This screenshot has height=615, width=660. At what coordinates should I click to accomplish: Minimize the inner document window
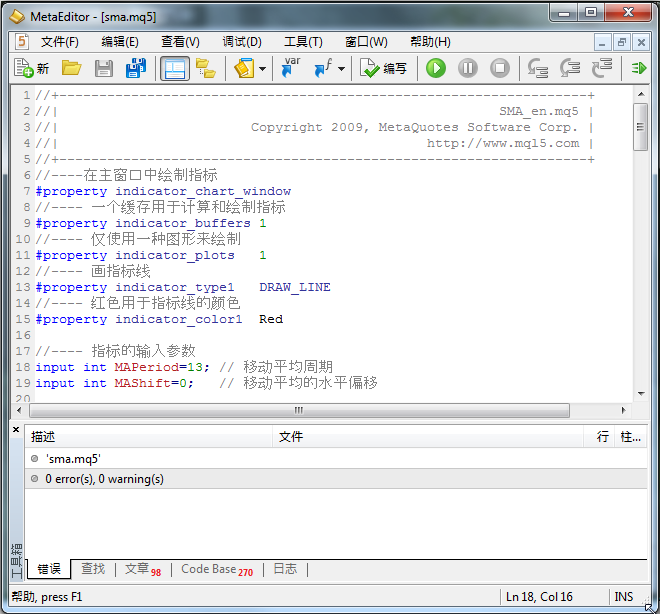(602, 43)
